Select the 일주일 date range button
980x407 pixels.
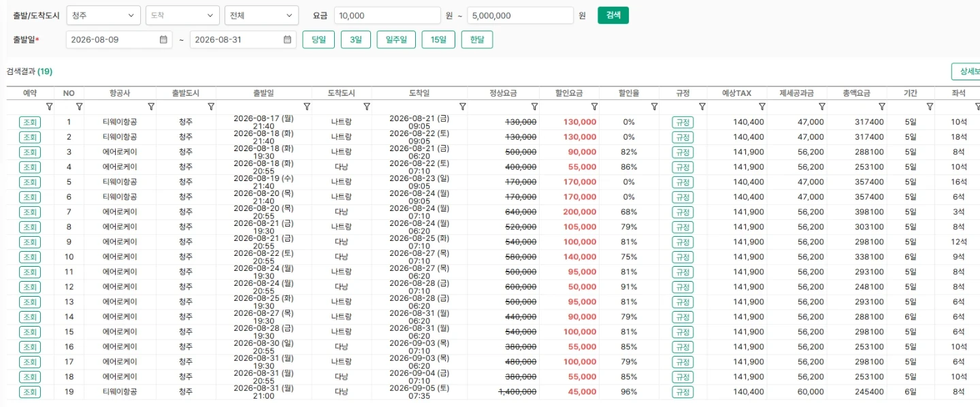pos(396,39)
